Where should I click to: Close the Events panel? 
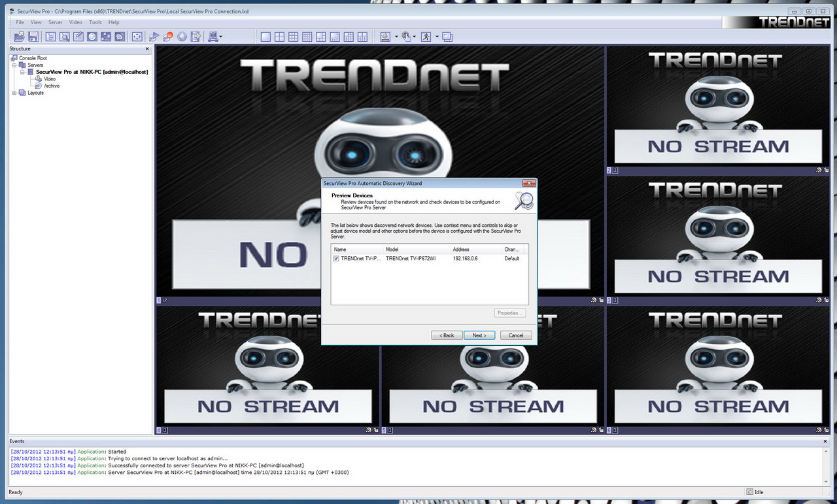click(825, 442)
